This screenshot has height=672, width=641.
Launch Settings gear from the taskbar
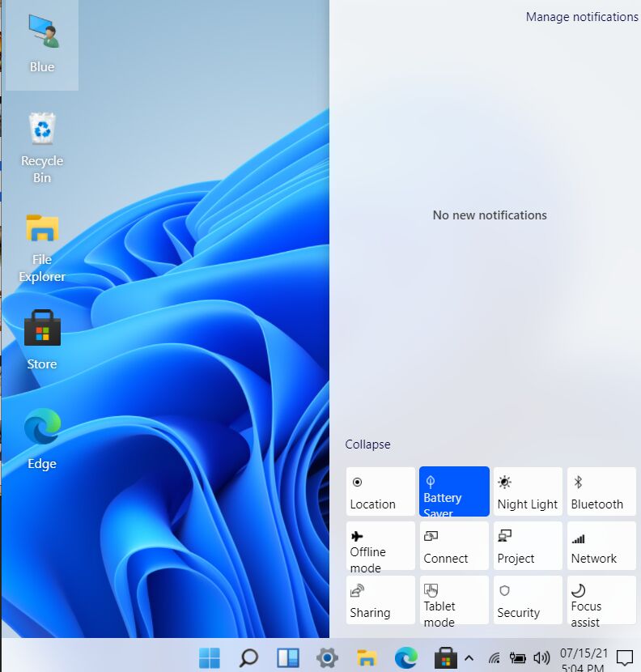point(327,657)
